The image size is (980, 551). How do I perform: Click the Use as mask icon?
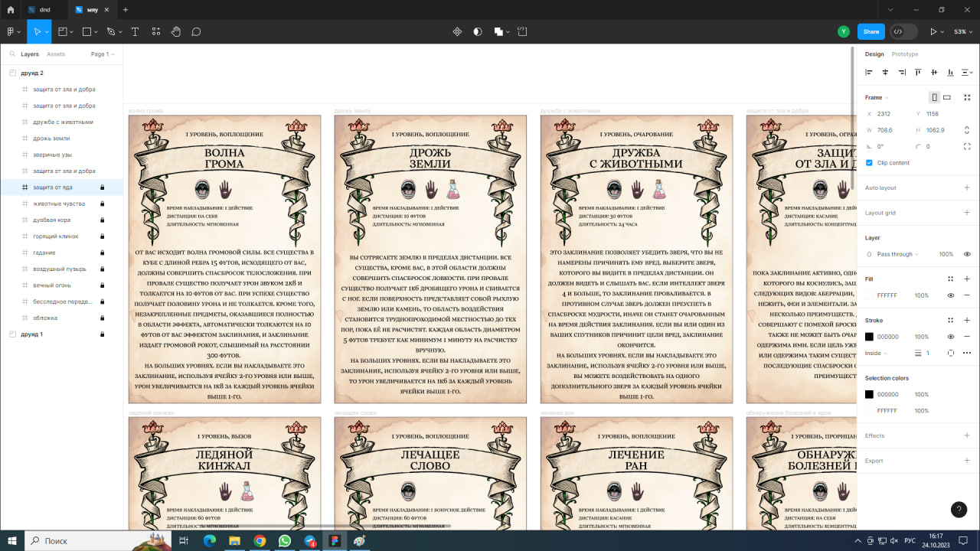[x=478, y=31]
